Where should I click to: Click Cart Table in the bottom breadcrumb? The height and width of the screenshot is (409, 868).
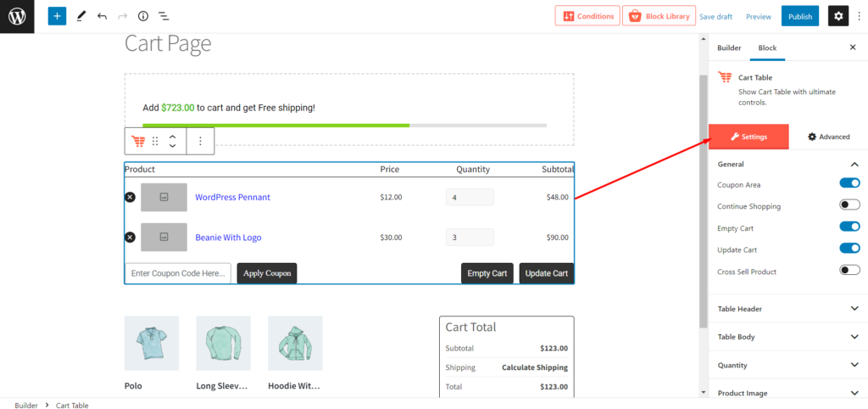point(72,406)
